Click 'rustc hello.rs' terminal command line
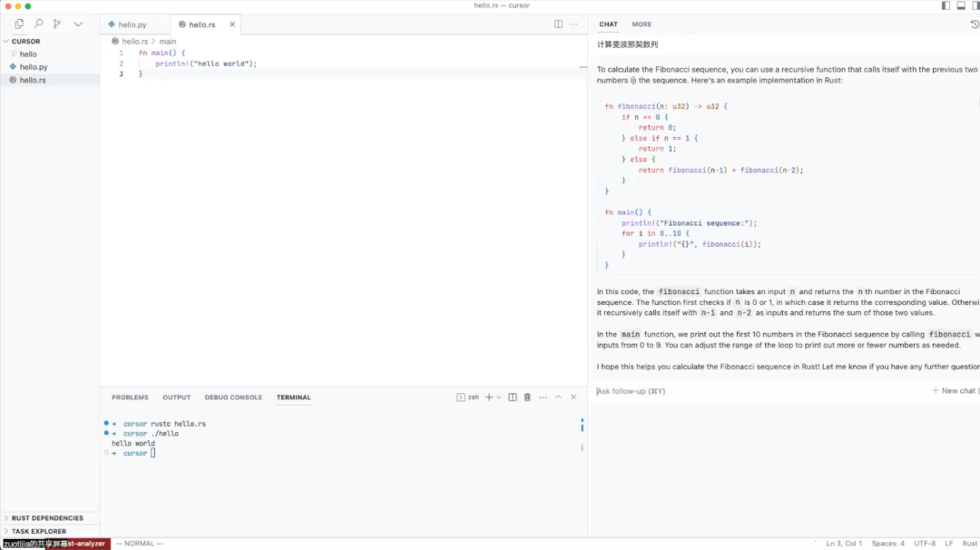Image resolution: width=980 pixels, height=550 pixels. pos(178,424)
